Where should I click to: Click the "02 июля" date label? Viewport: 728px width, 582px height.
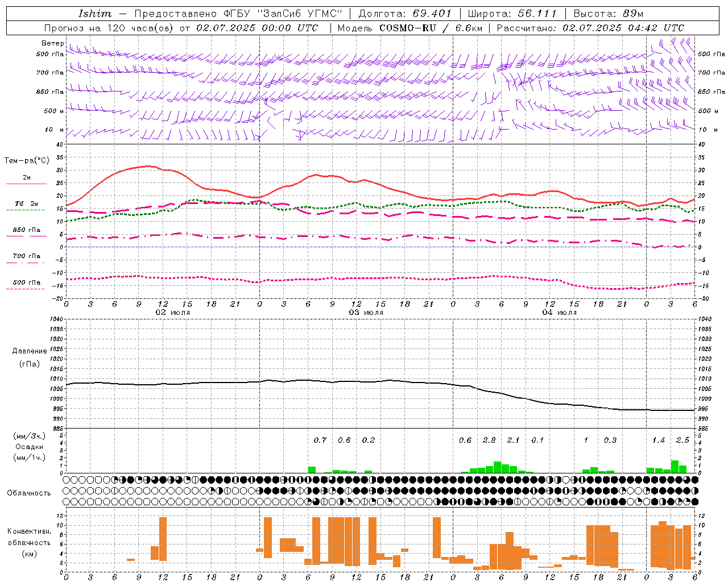pyautogui.click(x=173, y=313)
